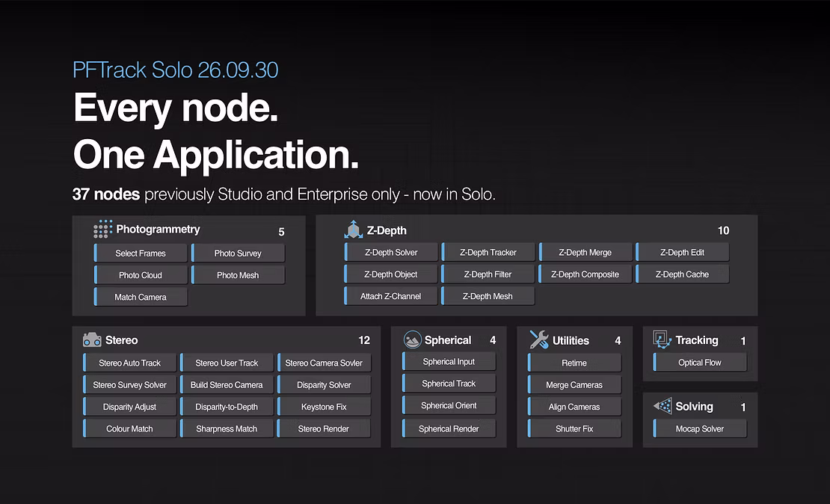
Task: Click the Spherical section heading
Action: click(448, 340)
